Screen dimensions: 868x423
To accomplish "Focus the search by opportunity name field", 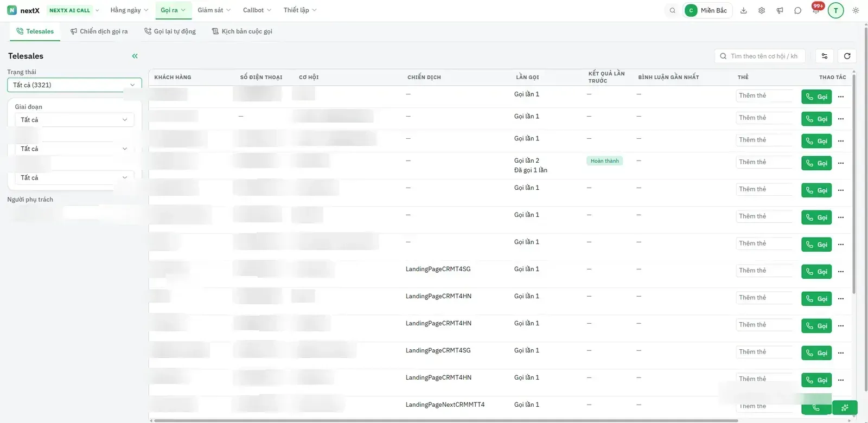I will (x=760, y=56).
